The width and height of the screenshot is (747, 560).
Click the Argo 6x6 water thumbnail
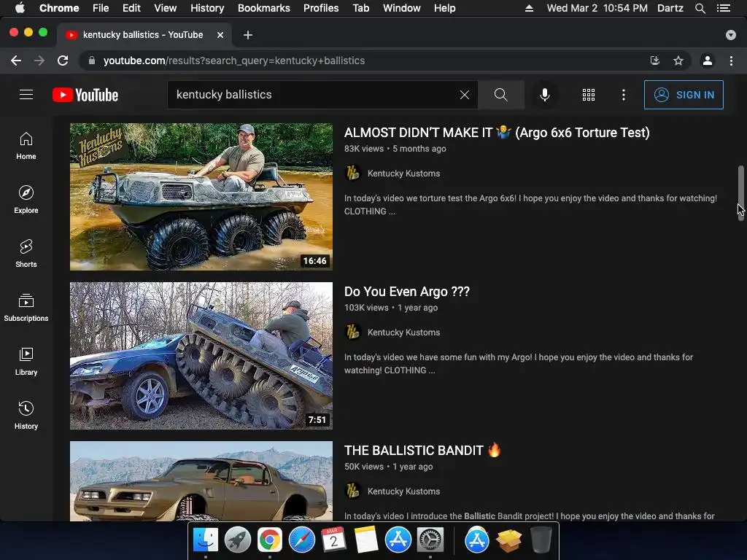click(x=201, y=197)
